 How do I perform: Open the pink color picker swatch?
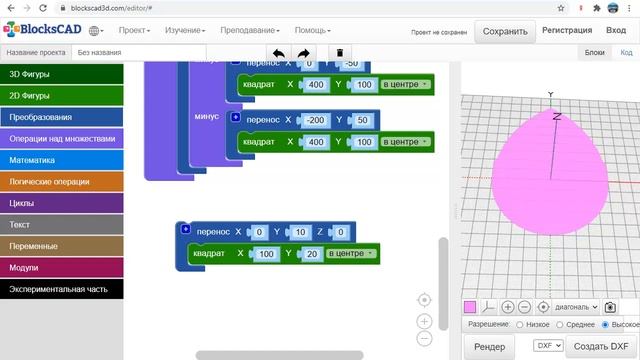(470, 307)
